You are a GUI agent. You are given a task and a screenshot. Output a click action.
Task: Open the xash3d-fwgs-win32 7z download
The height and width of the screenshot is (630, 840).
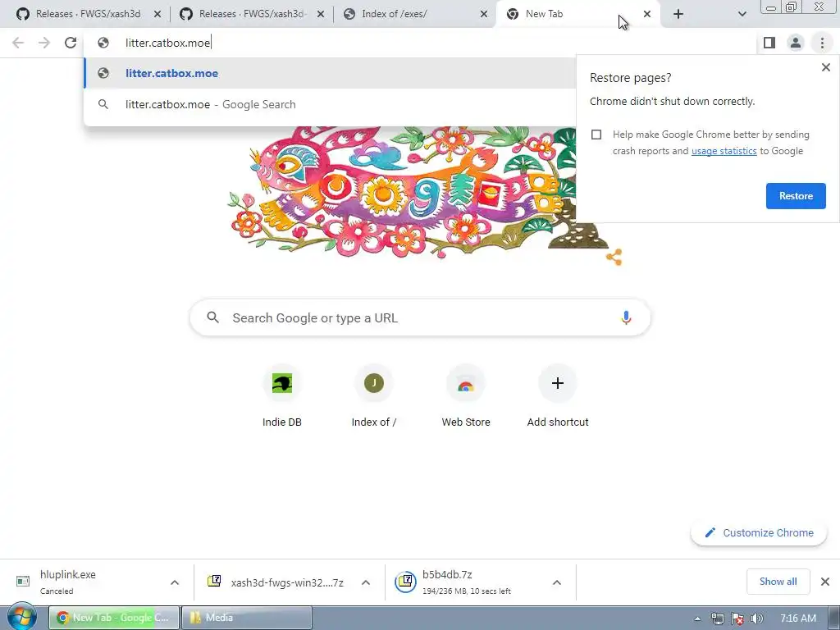coord(276,582)
